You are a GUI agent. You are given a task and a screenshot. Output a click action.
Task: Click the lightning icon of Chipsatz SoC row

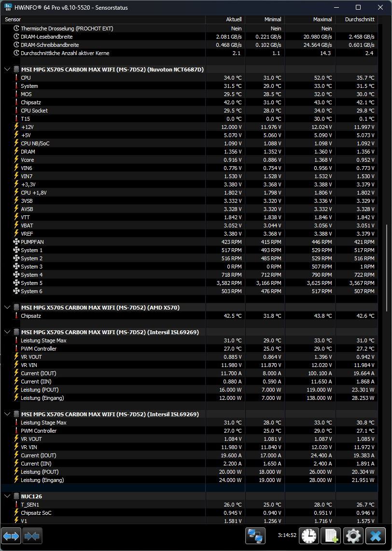tap(16, 513)
